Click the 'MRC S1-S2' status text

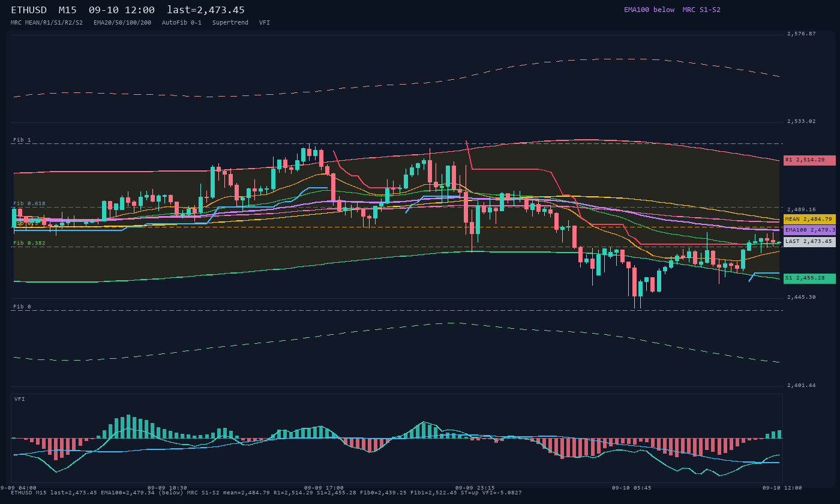701,10
